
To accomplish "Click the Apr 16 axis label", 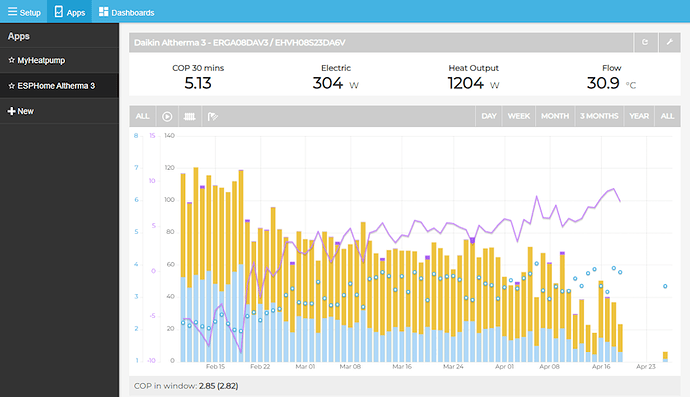I will tap(601, 367).
